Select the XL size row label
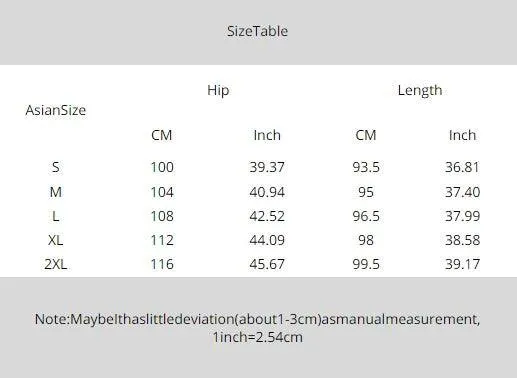Screen dimensions: 517x378 click(x=56, y=240)
